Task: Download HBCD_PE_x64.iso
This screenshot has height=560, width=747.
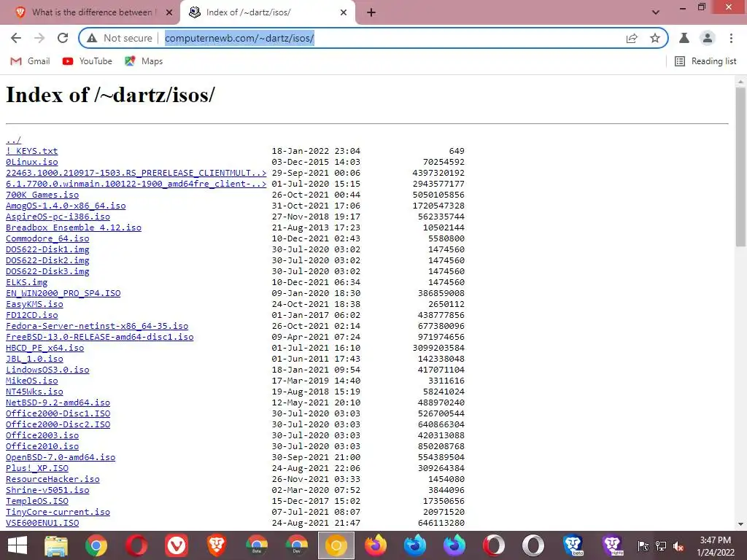Action: [44, 348]
